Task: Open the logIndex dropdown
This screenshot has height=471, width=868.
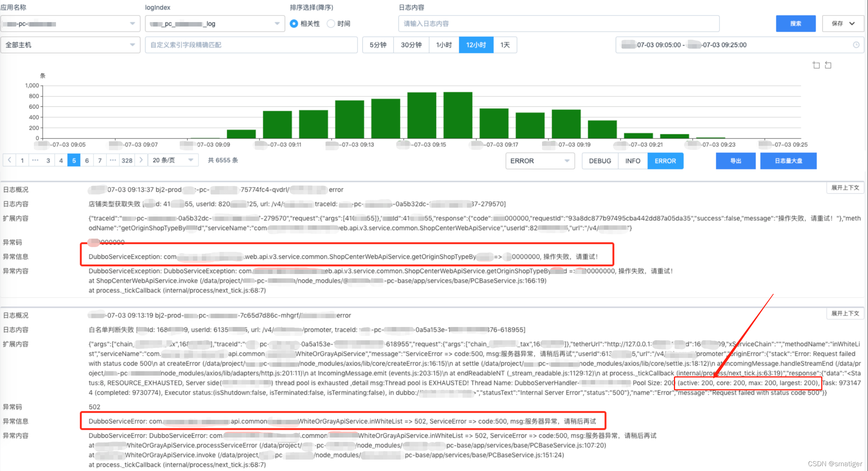Action: pyautogui.click(x=215, y=24)
